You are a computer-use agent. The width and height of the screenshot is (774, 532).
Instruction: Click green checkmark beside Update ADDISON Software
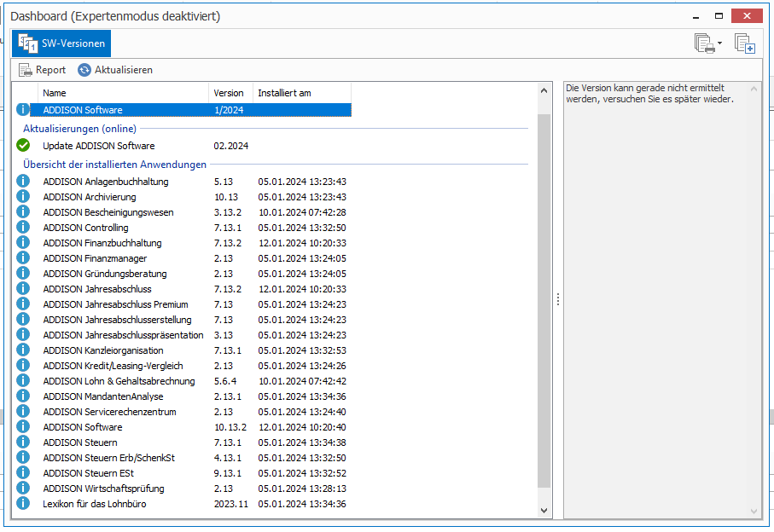tap(23, 146)
